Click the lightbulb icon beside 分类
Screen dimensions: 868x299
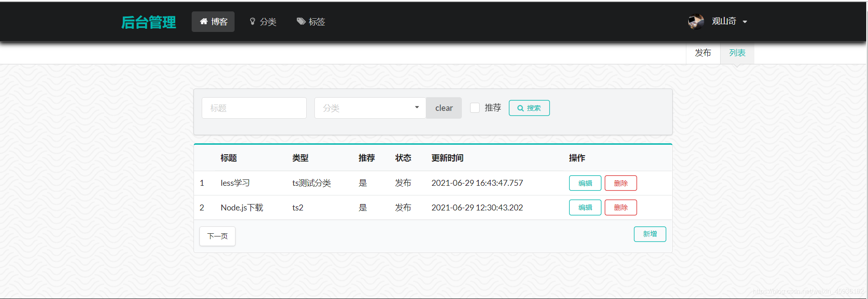252,21
